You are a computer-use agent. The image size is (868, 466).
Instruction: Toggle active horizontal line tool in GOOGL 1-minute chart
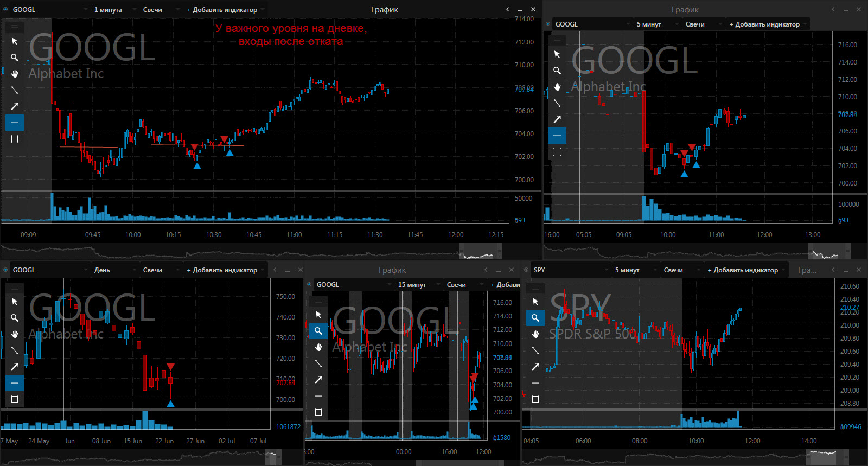coord(15,123)
